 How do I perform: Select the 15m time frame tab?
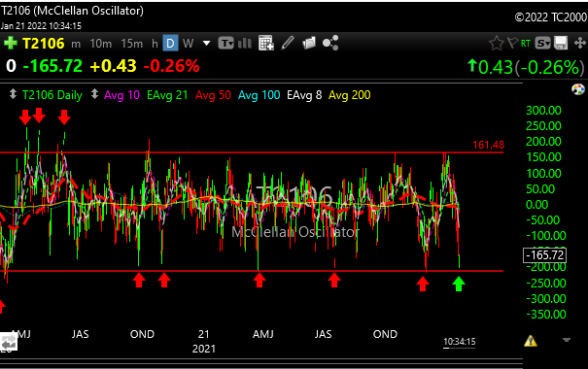pyautogui.click(x=131, y=44)
